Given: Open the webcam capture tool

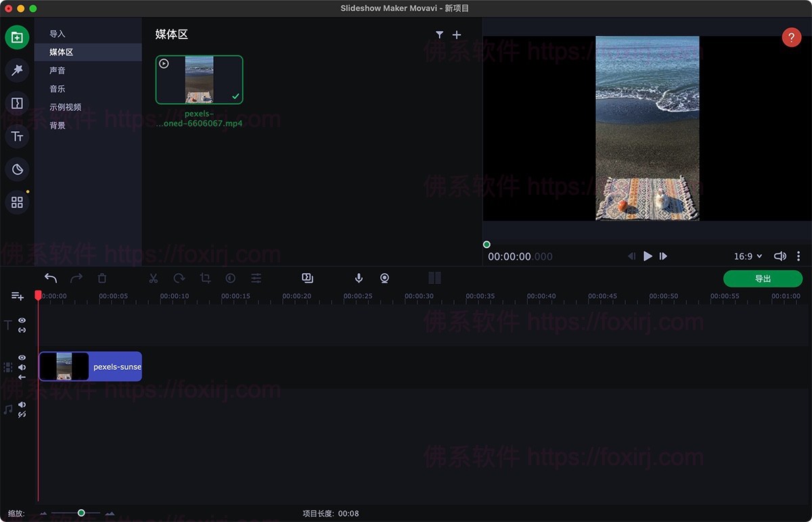Looking at the screenshot, I should coord(384,278).
